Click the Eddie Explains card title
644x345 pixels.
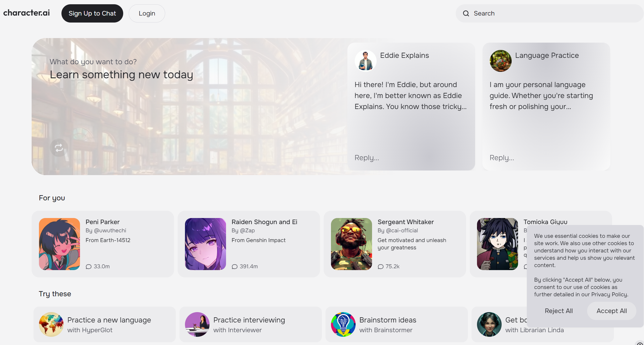point(404,55)
